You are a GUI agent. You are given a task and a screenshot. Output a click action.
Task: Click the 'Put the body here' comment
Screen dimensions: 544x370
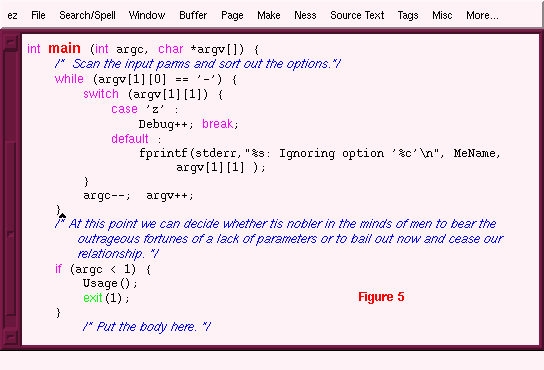pyautogui.click(x=146, y=327)
